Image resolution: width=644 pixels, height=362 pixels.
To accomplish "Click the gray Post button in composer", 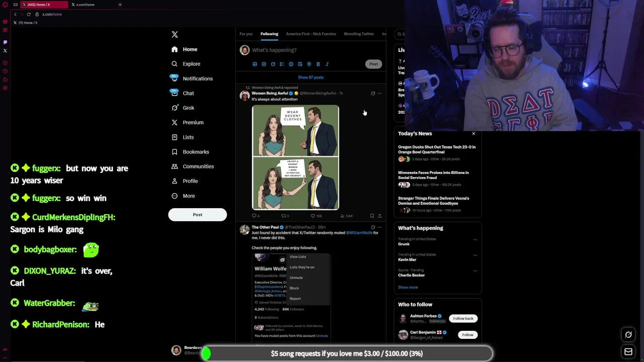I will (373, 64).
